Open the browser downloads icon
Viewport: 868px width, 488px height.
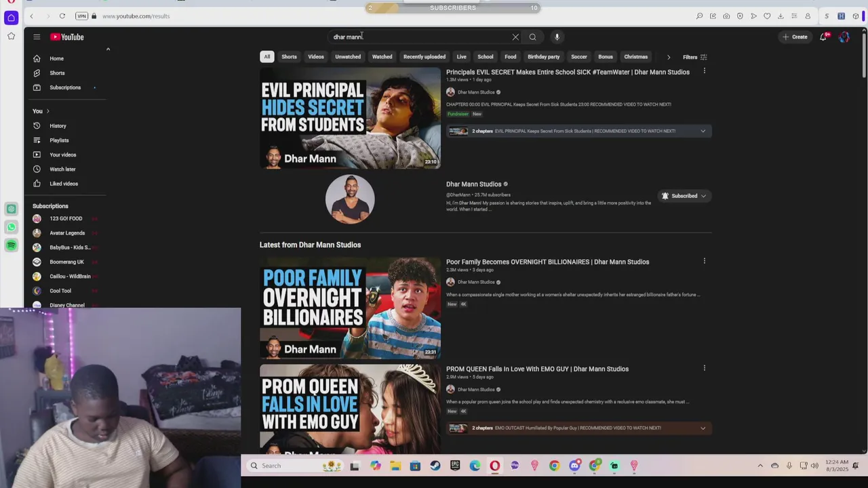point(781,16)
